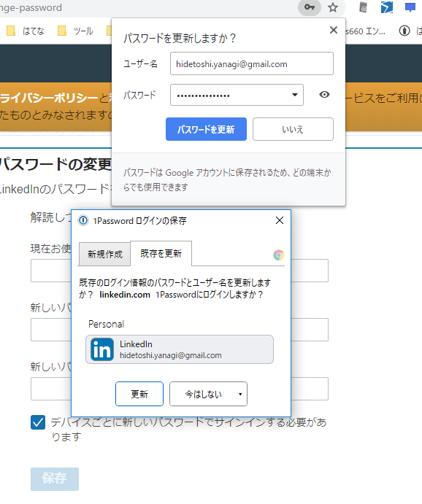Open the blue arrow extension icon
This screenshot has height=504, width=422.
pyautogui.click(x=386, y=7)
